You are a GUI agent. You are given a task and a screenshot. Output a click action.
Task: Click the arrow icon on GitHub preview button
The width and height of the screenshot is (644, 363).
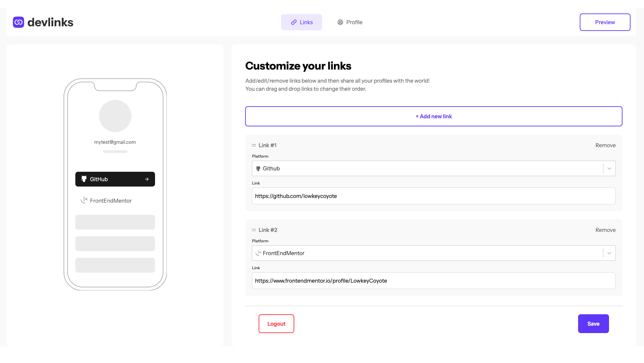147,179
